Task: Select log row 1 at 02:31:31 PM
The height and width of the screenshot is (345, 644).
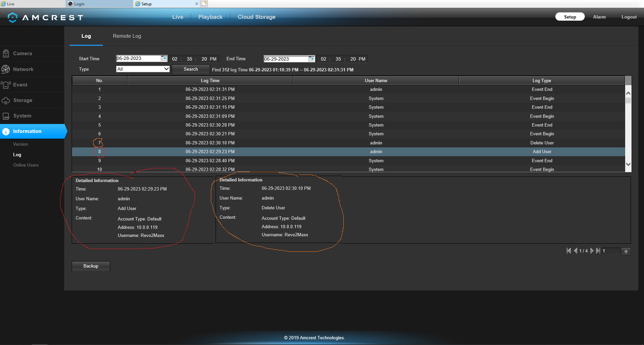Action: coord(348,90)
